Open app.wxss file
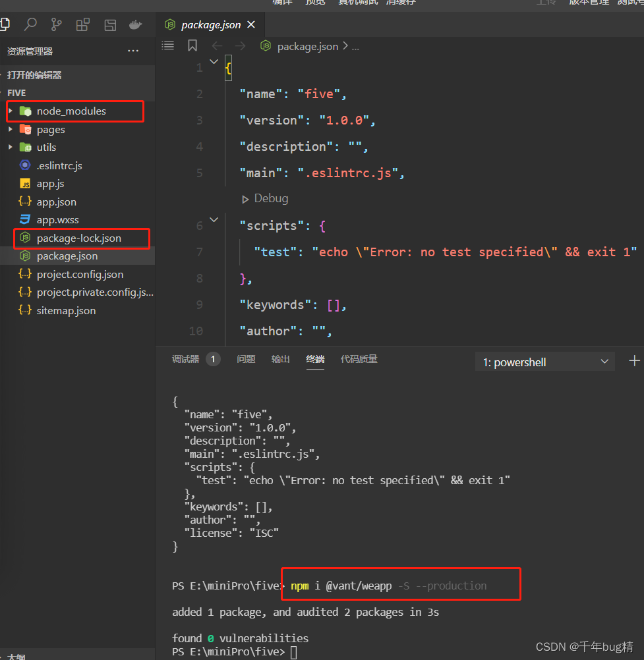The image size is (644, 660). pyautogui.click(x=58, y=220)
